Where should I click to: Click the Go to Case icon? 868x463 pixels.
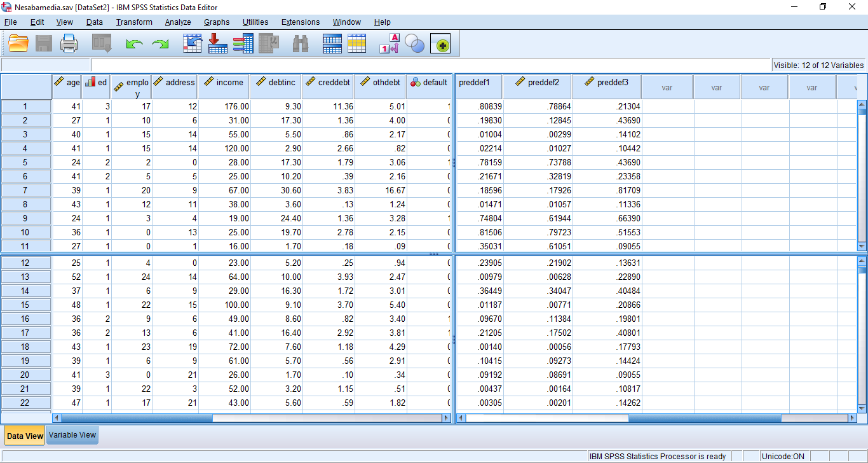pos(193,43)
